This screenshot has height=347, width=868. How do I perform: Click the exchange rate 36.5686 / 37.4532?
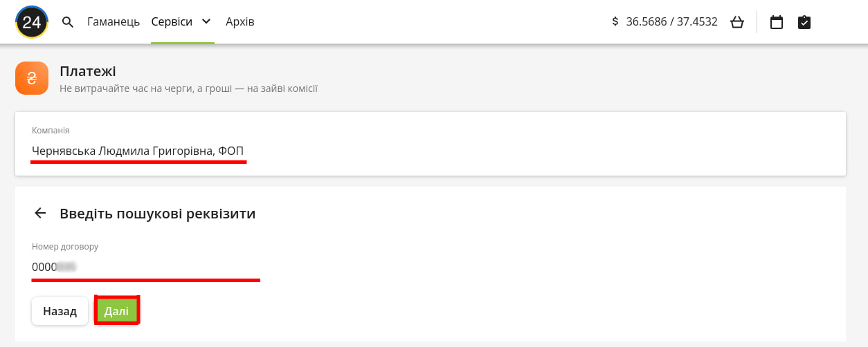pos(671,22)
